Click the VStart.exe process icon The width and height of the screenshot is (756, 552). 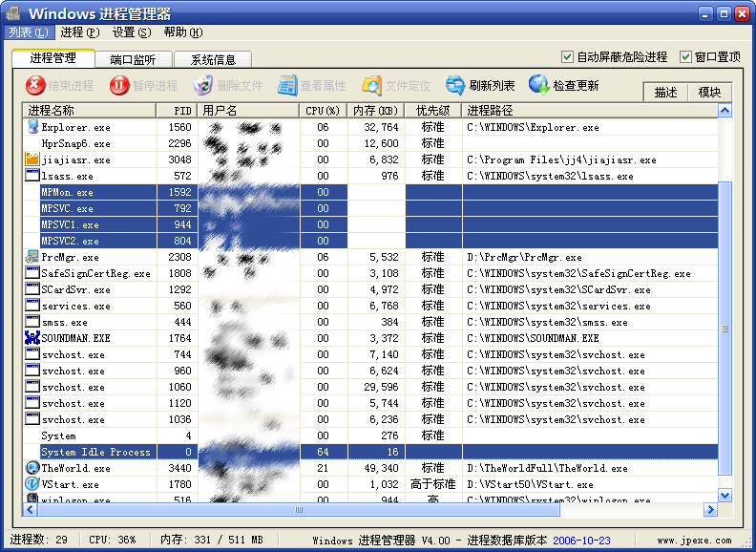[31, 484]
